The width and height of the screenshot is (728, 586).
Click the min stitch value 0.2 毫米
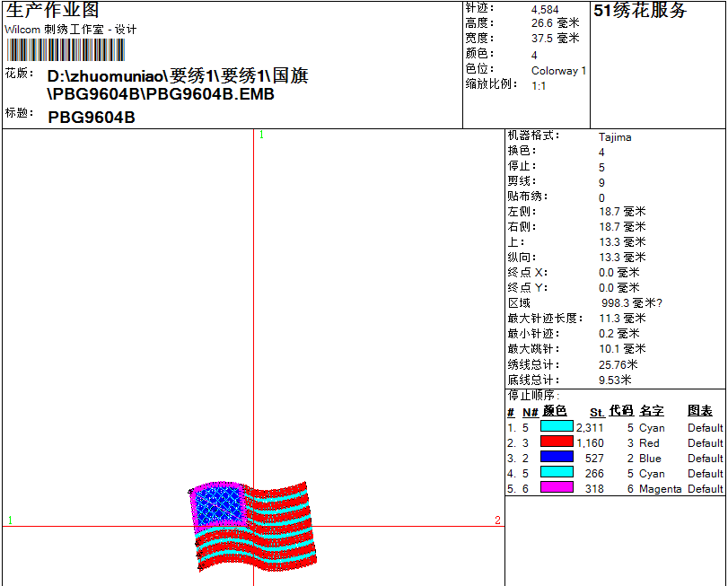(619, 334)
